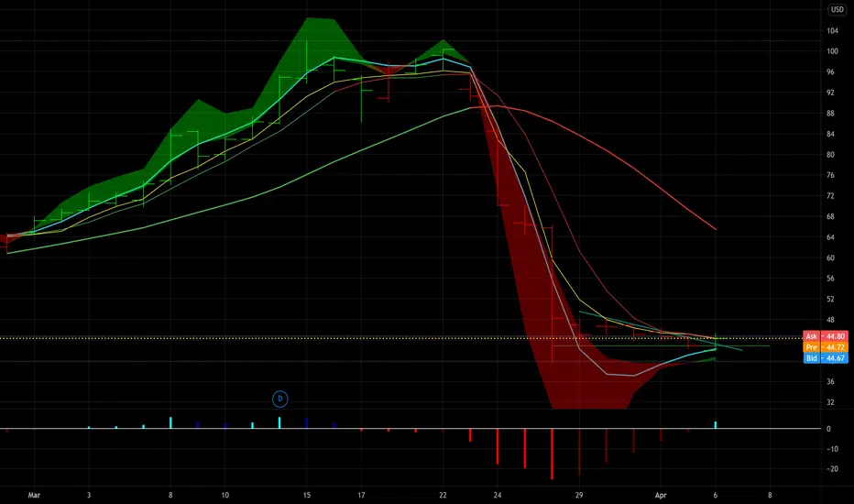Screen dimensions: 854x504
Task: Click the dividend 'D' marker on chart
Action: [280, 399]
